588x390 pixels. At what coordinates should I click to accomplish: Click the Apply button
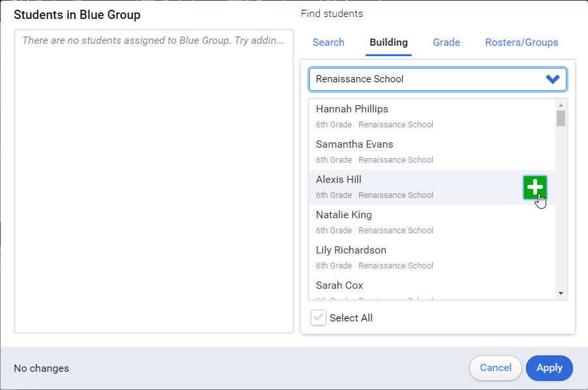click(549, 368)
